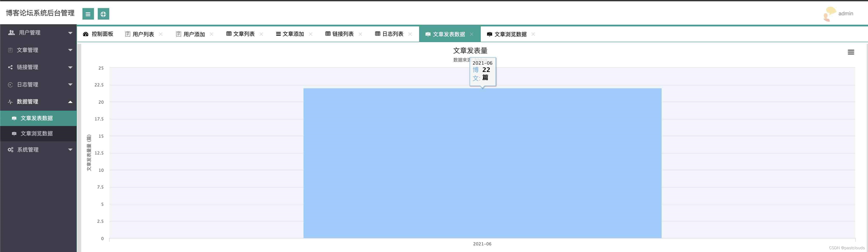Screen dimensions: 868x252
Task: Close the 文章添加 tab
Action: (x=311, y=34)
